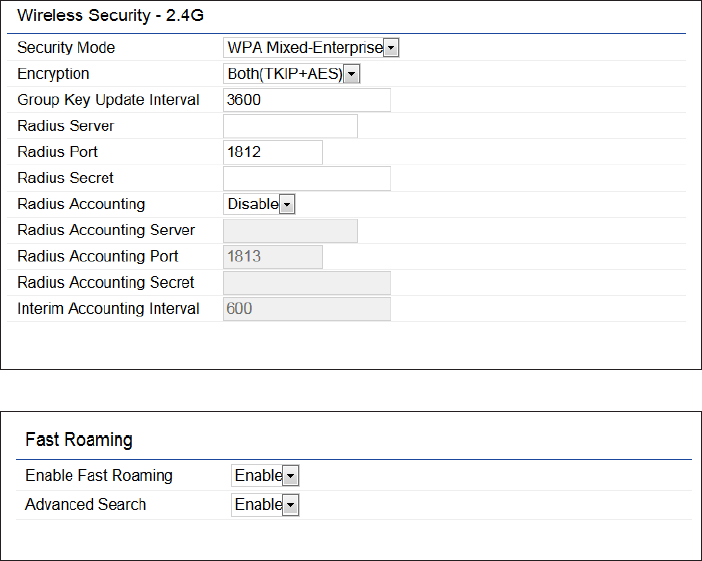Click the Radius Server label text
This screenshot has width=702, height=561.
(65, 126)
